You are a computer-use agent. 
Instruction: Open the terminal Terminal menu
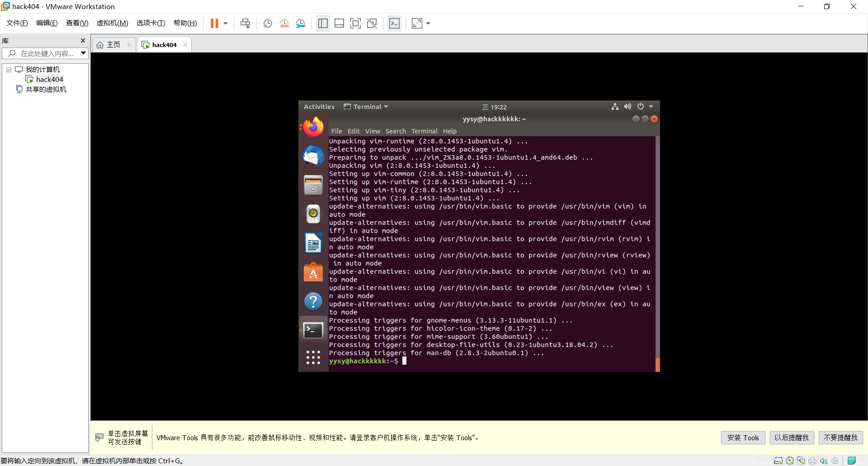click(x=425, y=131)
